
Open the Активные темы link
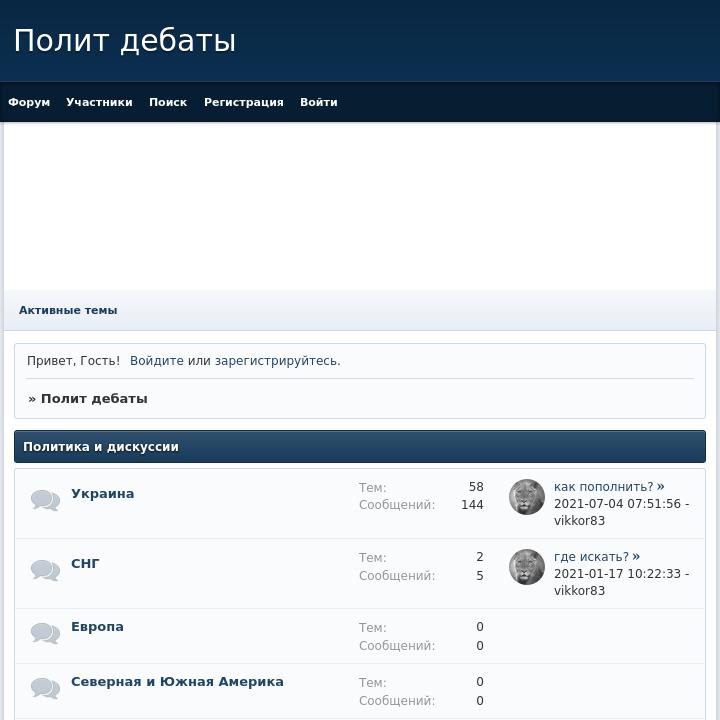pyautogui.click(x=68, y=310)
